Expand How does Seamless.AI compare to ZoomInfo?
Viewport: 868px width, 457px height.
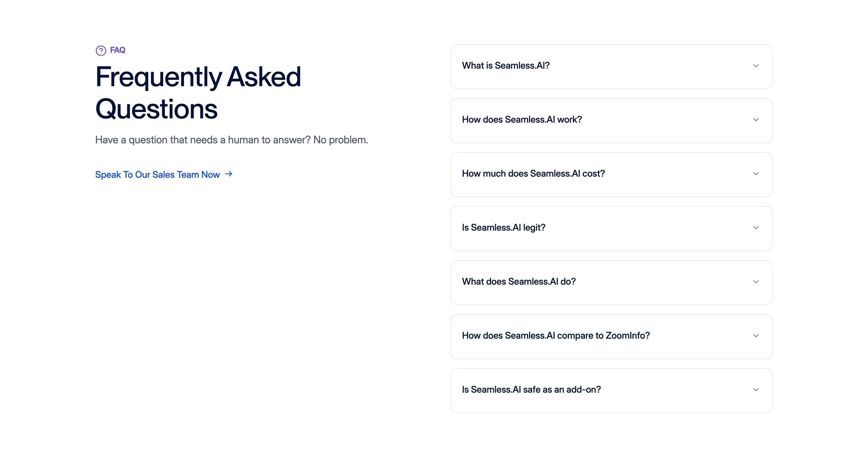click(x=611, y=336)
